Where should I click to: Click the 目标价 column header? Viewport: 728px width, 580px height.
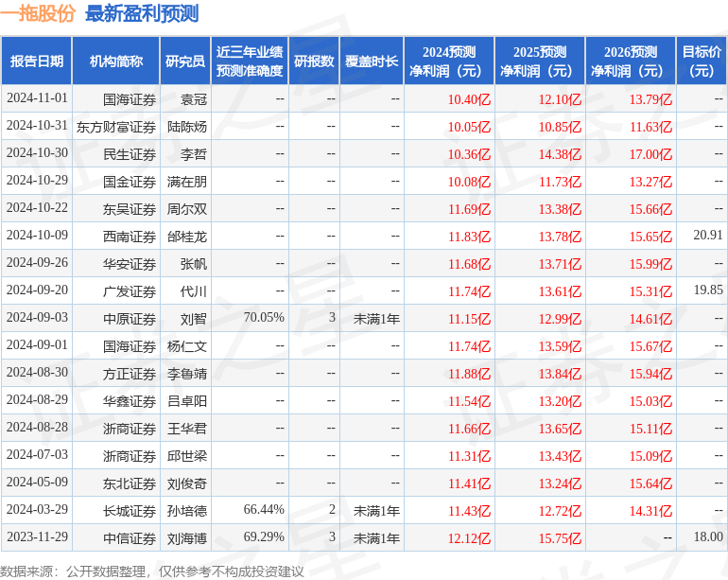click(702, 61)
